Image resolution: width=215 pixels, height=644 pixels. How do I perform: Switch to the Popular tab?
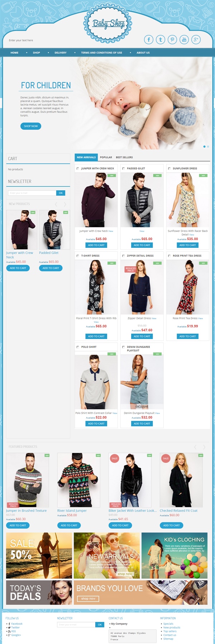point(106,157)
